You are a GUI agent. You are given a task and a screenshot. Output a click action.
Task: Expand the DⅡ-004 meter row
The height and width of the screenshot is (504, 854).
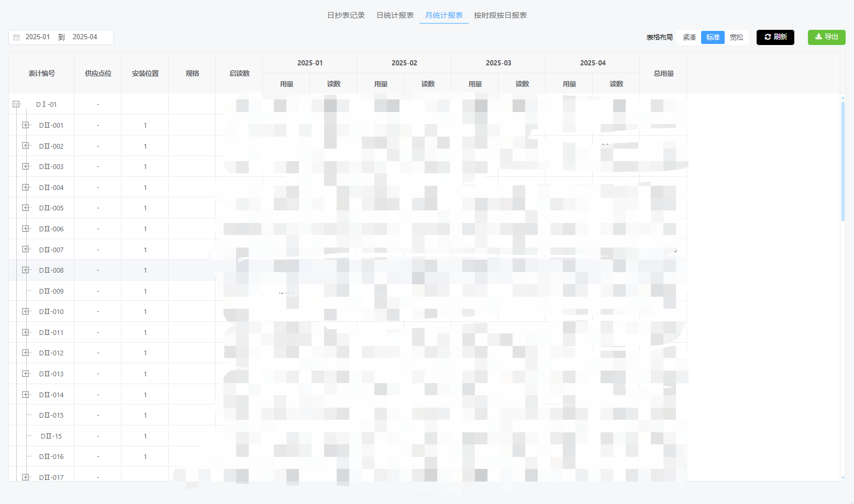click(x=25, y=187)
